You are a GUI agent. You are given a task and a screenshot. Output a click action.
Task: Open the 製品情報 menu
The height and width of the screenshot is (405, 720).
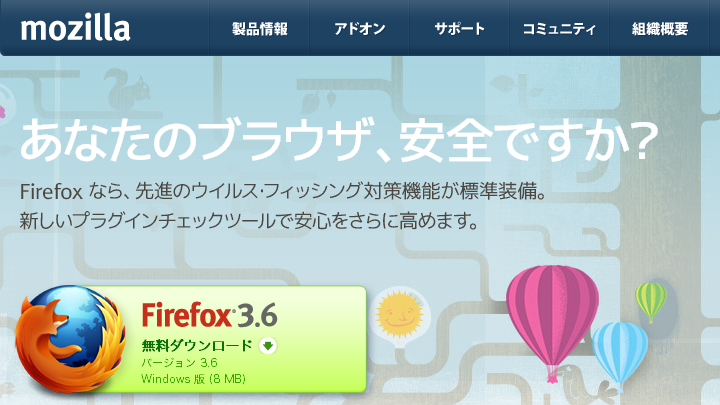tap(259, 29)
